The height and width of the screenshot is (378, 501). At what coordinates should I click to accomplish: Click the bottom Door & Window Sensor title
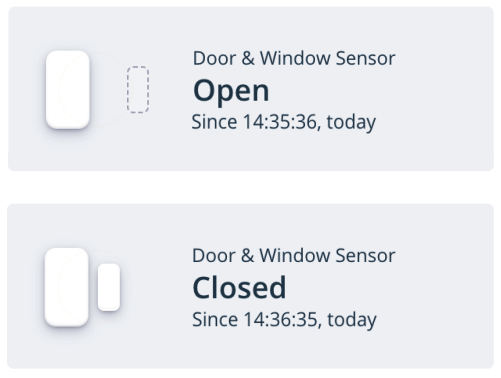tap(294, 256)
